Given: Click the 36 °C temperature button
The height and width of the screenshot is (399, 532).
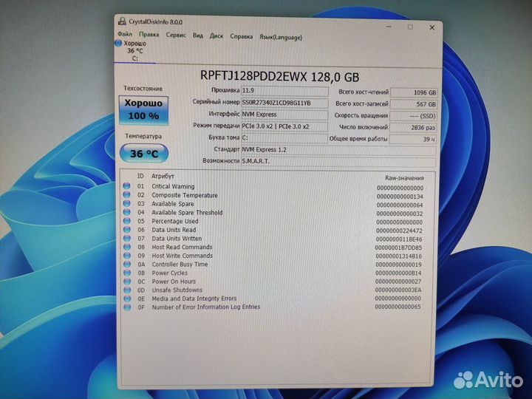Looking at the screenshot, I should [x=144, y=154].
